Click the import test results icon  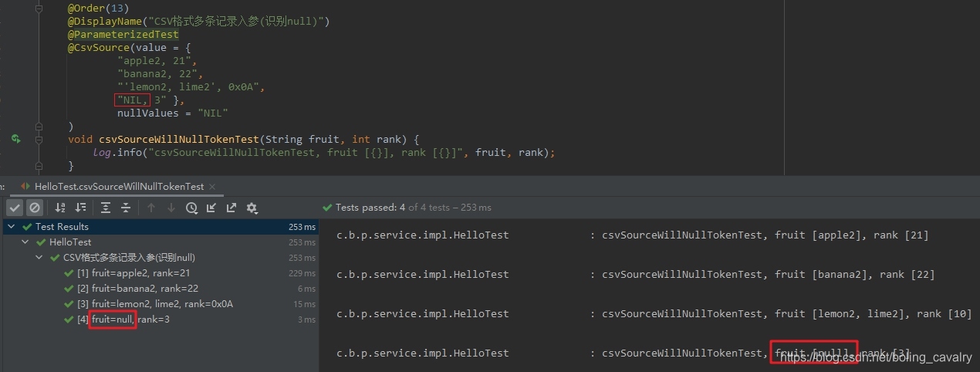click(211, 208)
